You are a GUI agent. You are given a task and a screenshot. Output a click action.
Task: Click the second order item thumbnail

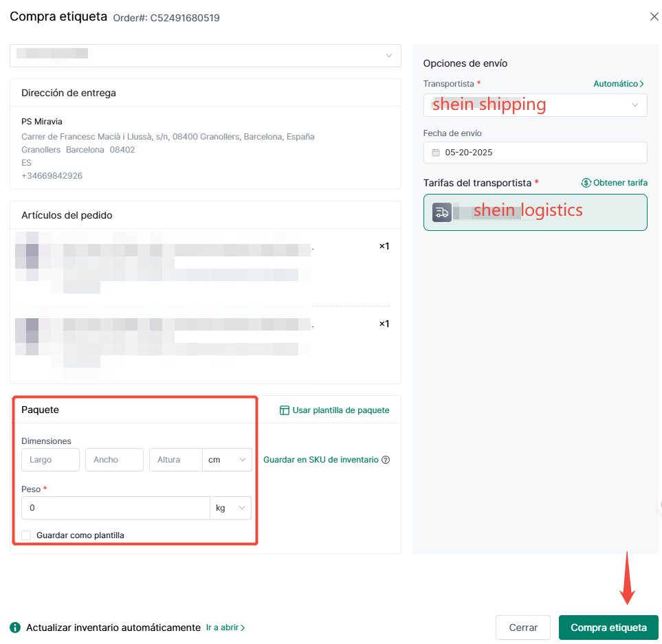coord(27,336)
